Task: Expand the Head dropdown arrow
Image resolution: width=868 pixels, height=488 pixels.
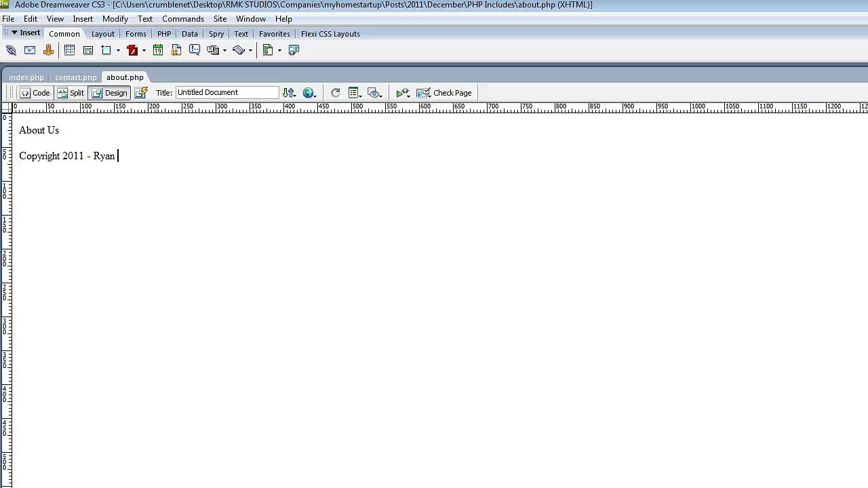Action: (224, 50)
